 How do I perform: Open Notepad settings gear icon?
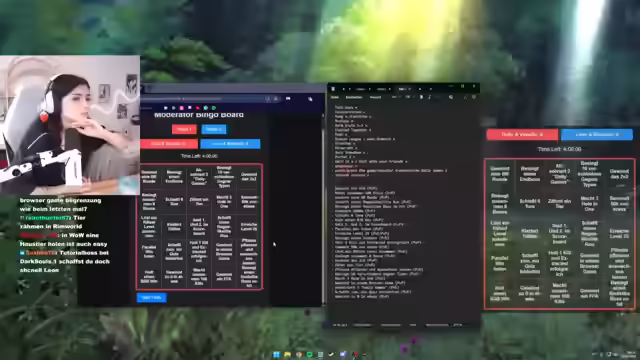click(474, 97)
